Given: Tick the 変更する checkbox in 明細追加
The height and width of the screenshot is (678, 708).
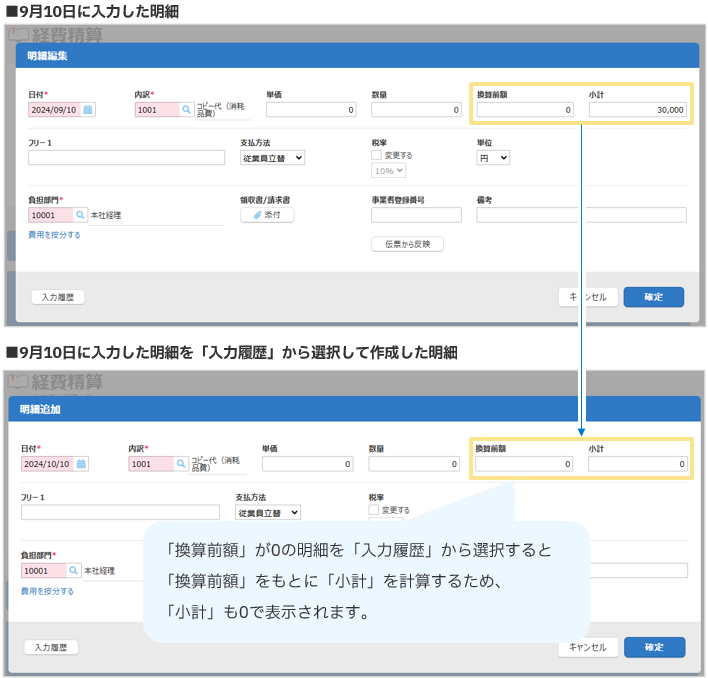Looking at the screenshot, I should 373,509.
